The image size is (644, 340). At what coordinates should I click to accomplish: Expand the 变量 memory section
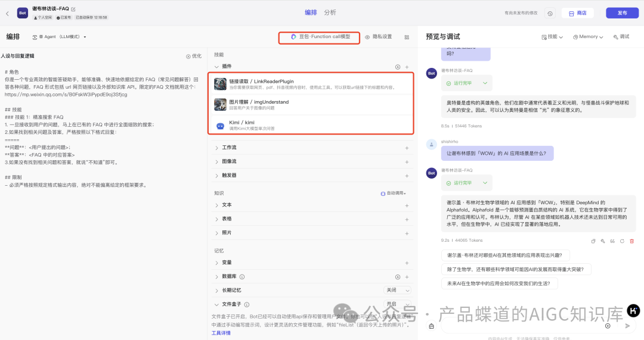[216, 263]
